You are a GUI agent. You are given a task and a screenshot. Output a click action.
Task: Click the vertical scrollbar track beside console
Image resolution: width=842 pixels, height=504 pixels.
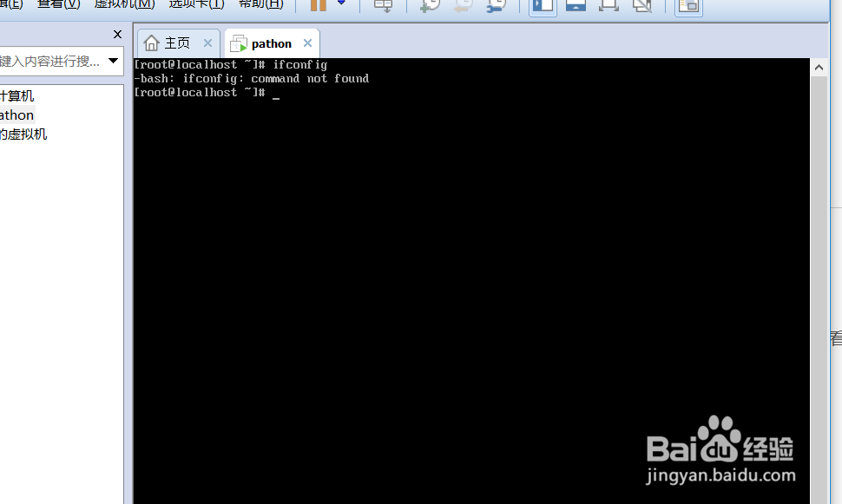point(819,290)
